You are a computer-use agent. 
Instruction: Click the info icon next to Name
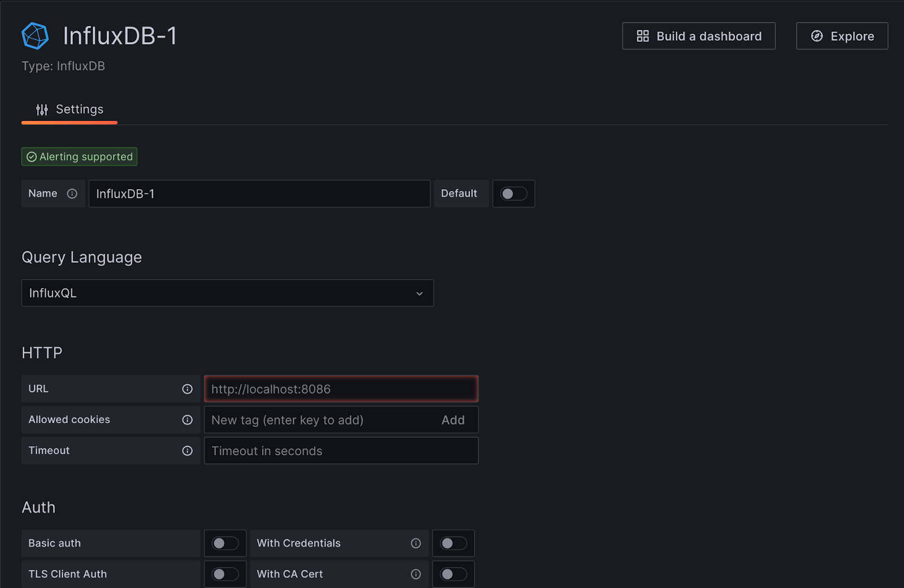click(x=72, y=194)
